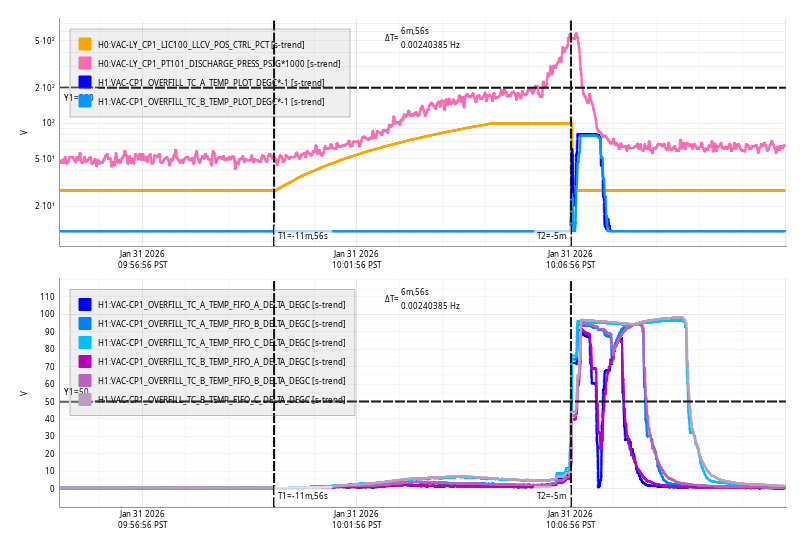Select the H0:VAC-LY_CP1_PT101_DISCHARGE_PRESS legend text

pyautogui.click(x=218, y=63)
